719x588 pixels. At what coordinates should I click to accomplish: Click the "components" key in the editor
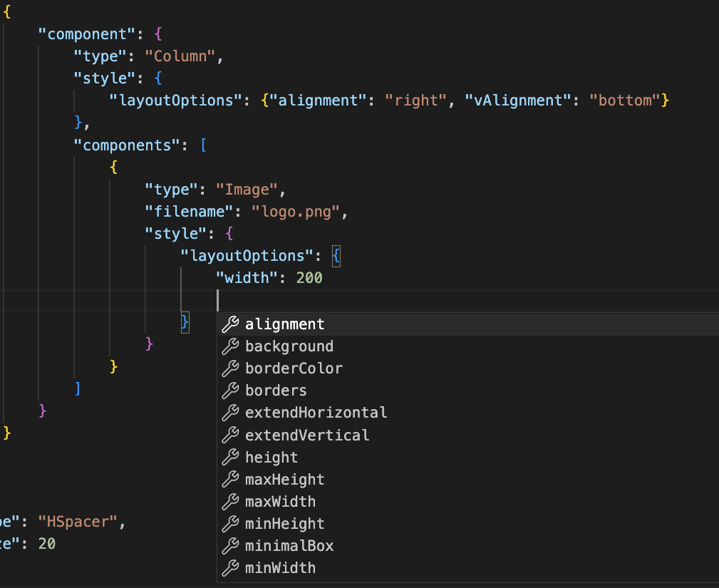pos(127,145)
